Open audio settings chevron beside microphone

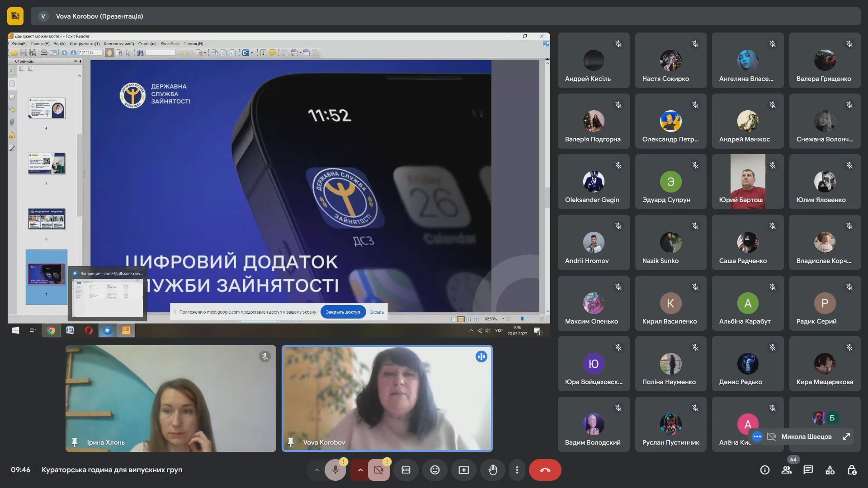click(317, 470)
